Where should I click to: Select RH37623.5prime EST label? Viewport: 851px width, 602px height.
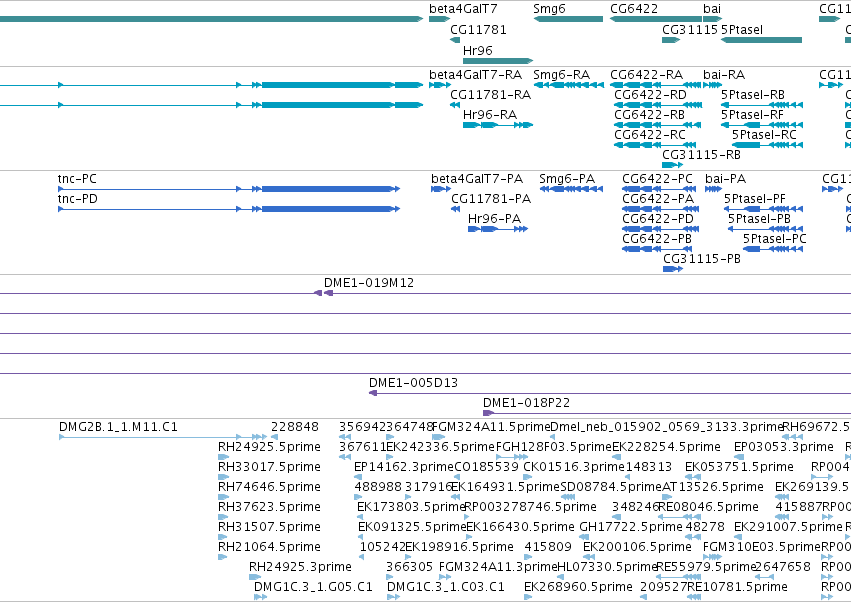(x=269, y=507)
